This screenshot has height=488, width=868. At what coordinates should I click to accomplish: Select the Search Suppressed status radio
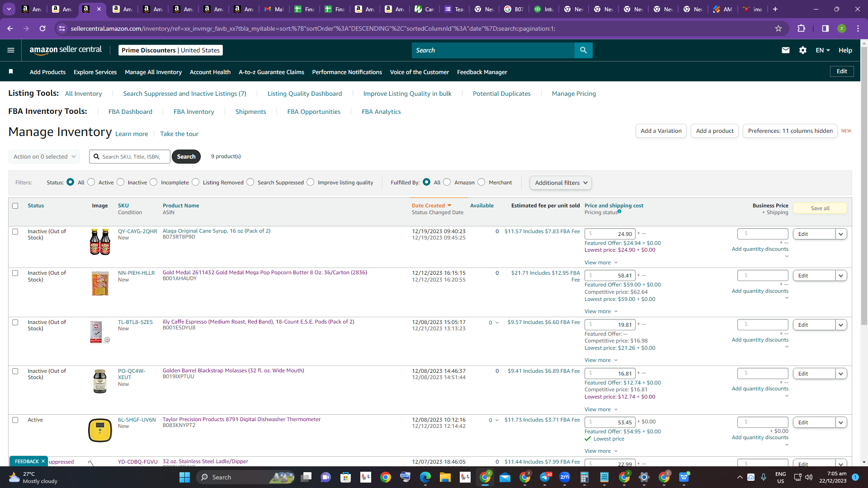[250, 182]
